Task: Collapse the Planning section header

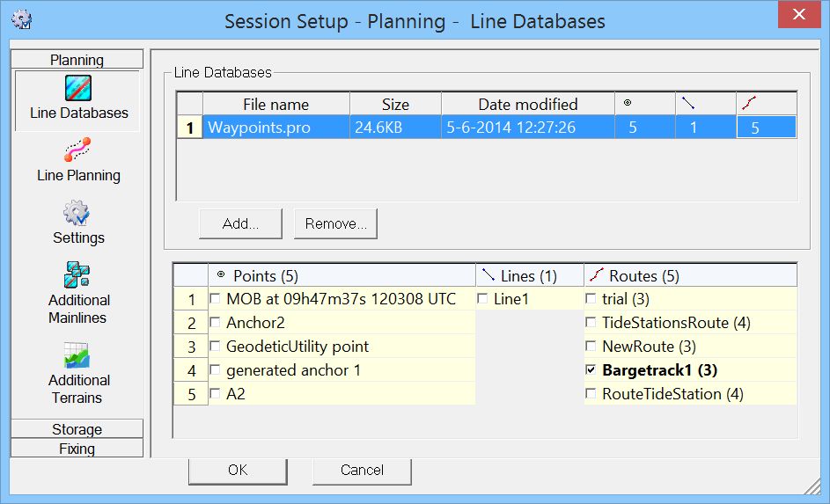Action: 77,60
